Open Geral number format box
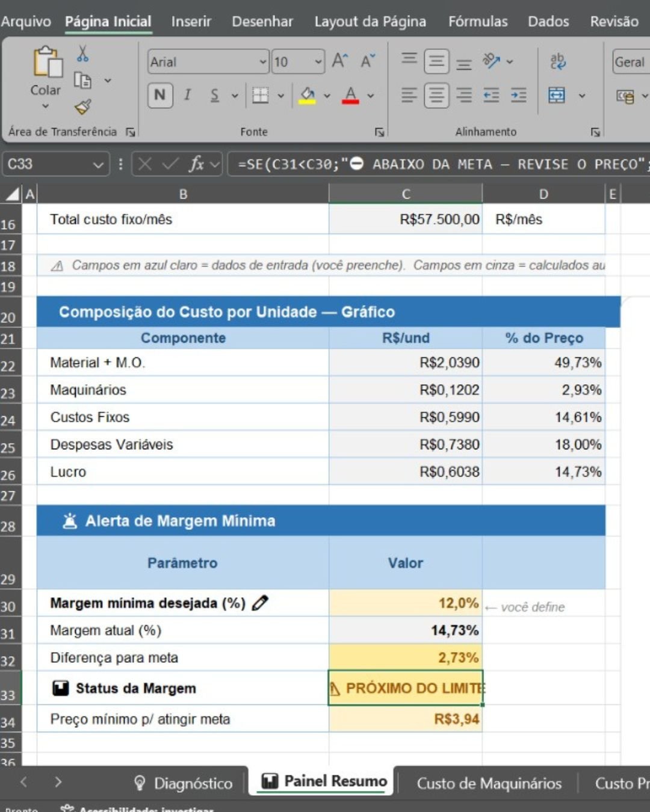Image resolution: width=650 pixels, height=812 pixels. [631, 62]
